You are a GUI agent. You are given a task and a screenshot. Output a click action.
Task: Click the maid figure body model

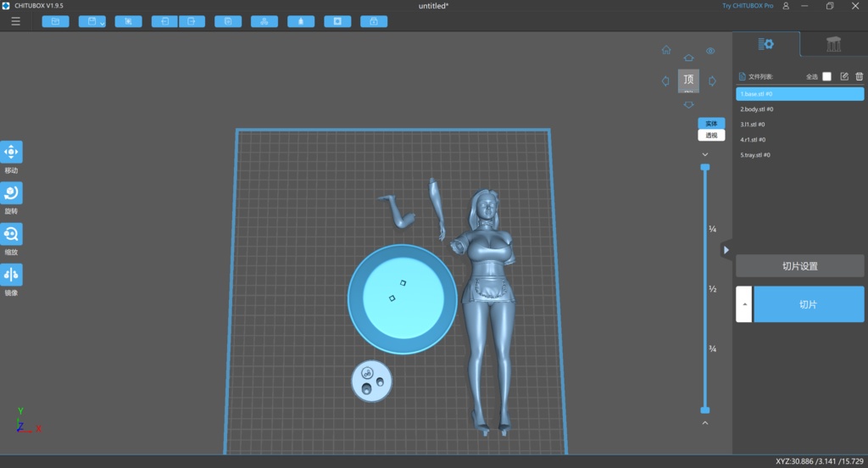tap(487, 311)
